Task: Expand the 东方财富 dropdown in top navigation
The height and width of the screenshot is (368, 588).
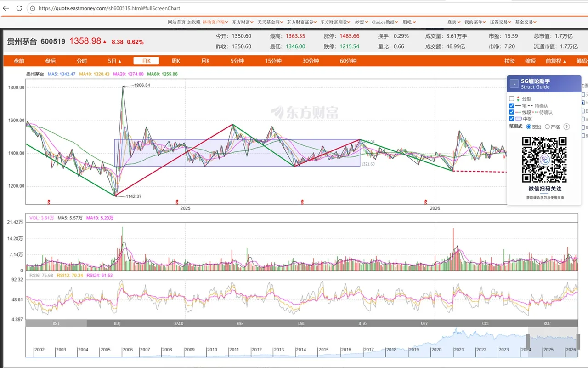Action: (243, 22)
